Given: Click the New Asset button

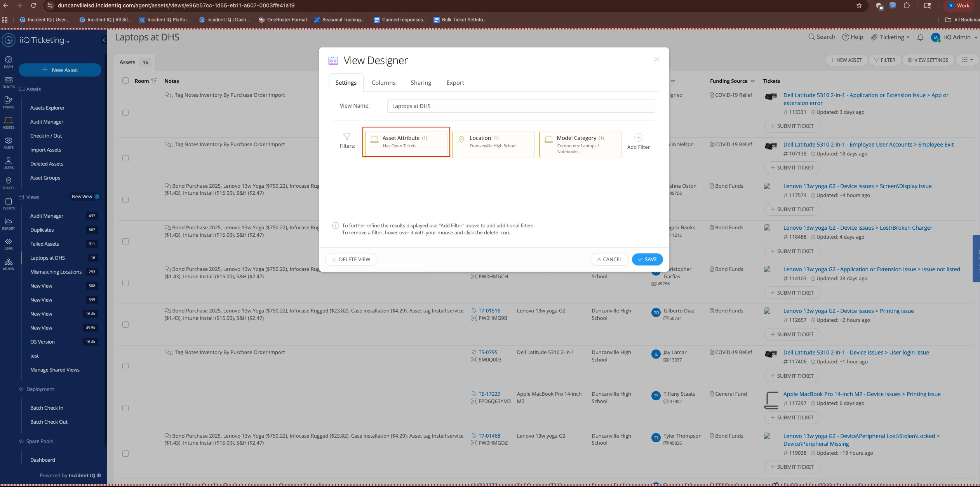Looking at the screenshot, I should coord(60,70).
